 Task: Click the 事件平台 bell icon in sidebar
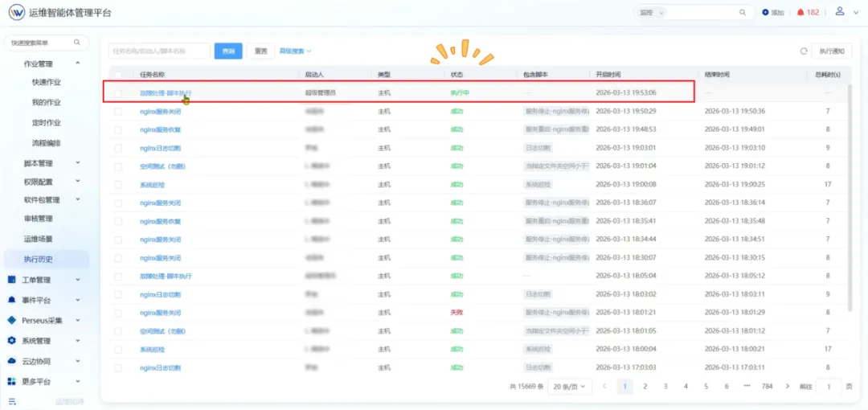click(x=11, y=301)
